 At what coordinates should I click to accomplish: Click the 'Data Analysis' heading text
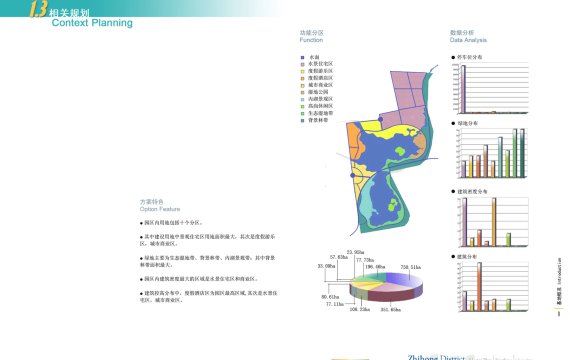pyautogui.click(x=468, y=40)
